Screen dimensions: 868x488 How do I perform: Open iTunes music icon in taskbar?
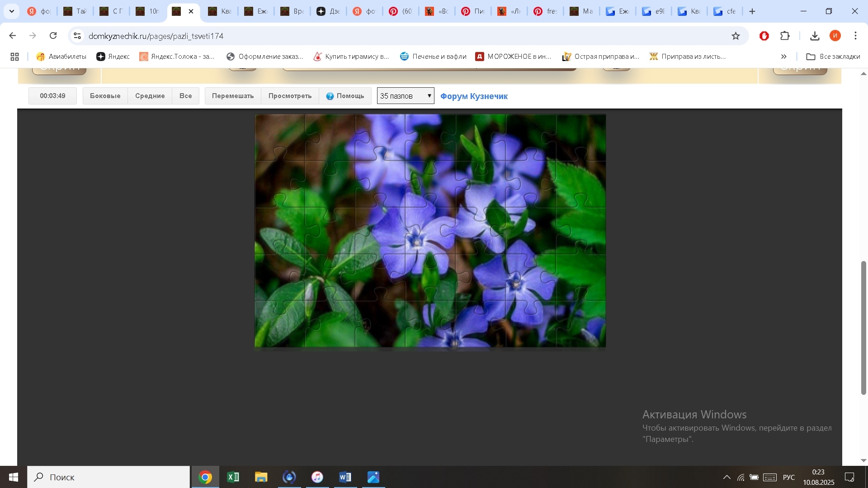[317, 477]
